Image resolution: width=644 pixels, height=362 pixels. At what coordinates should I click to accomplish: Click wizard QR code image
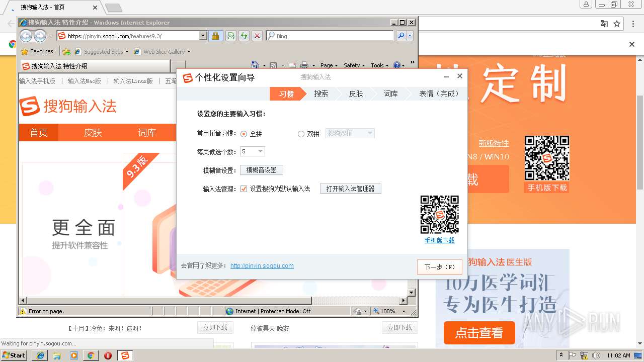(439, 215)
